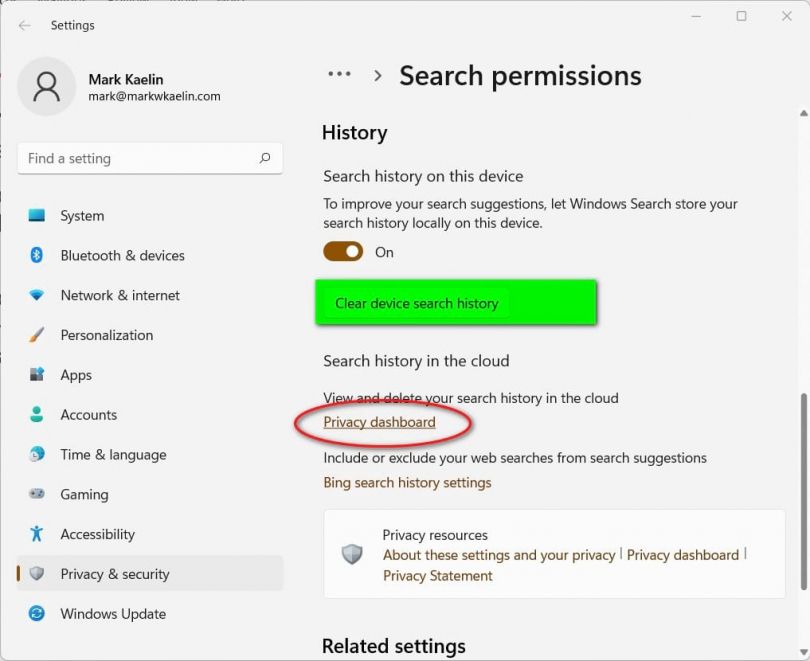Turn off search history on this device
The height and width of the screenshot is (661, 810).
[343, 252]
